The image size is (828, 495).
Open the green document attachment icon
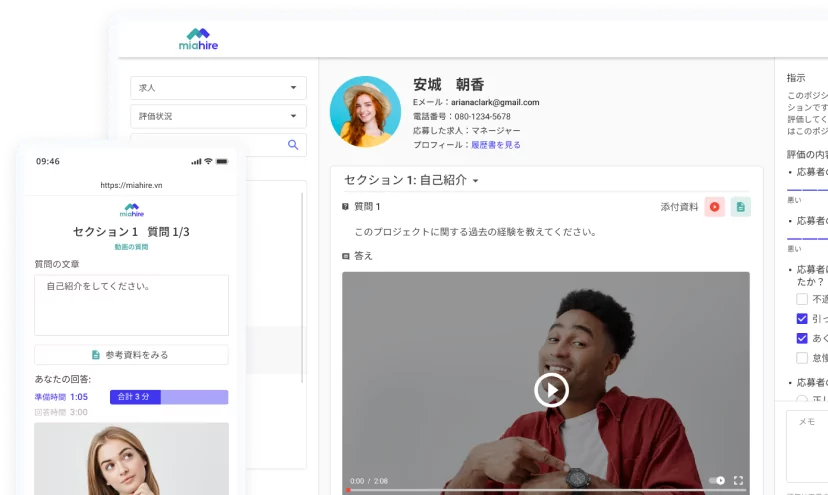(x=740, y=207)
